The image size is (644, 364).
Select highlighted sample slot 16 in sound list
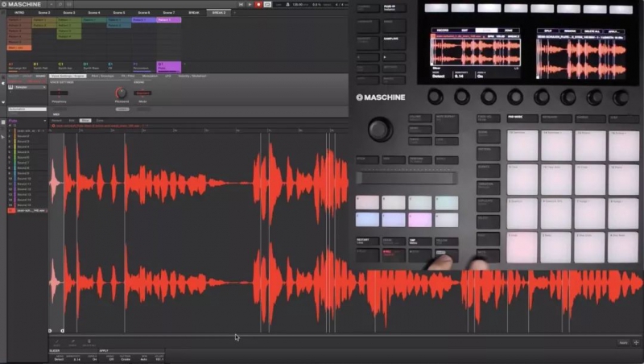point(27,210)
